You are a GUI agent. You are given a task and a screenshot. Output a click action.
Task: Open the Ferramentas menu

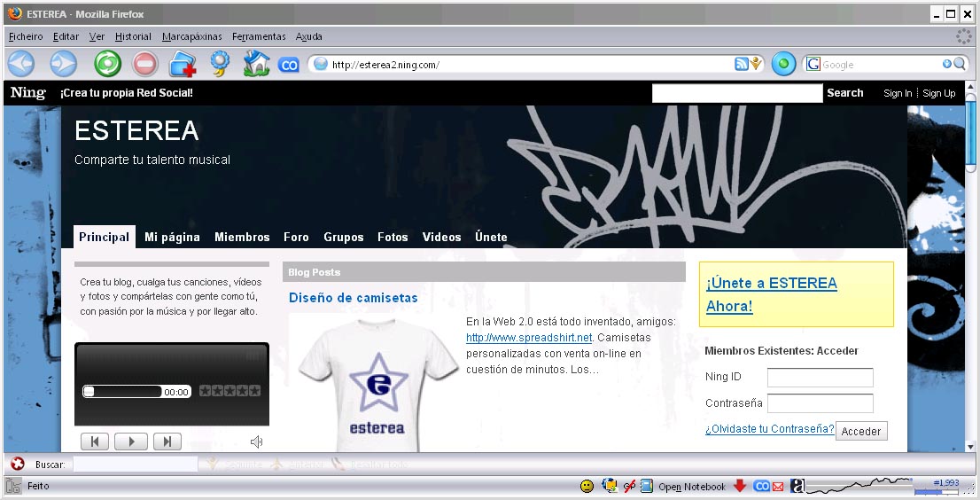(259, 36)
